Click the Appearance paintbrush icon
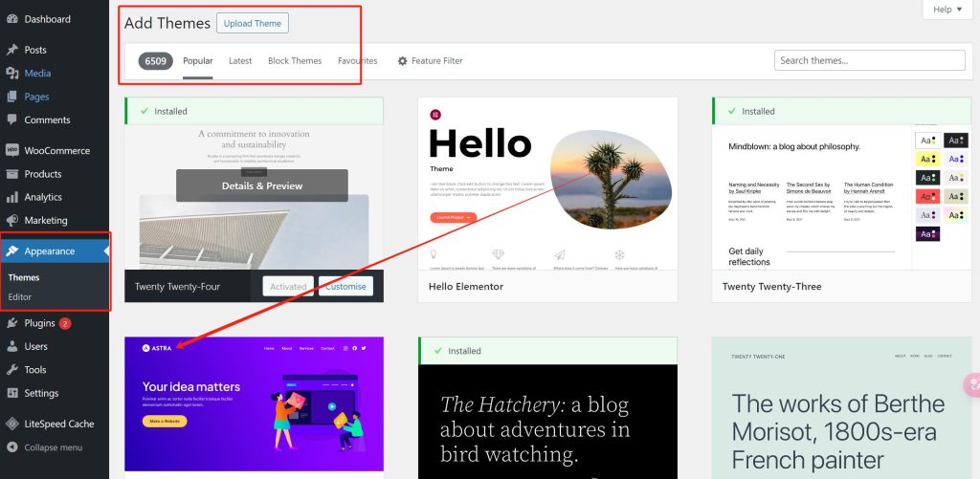Viewport: 980px width, 479px height. pyautogui.click(x=11, y=251)
